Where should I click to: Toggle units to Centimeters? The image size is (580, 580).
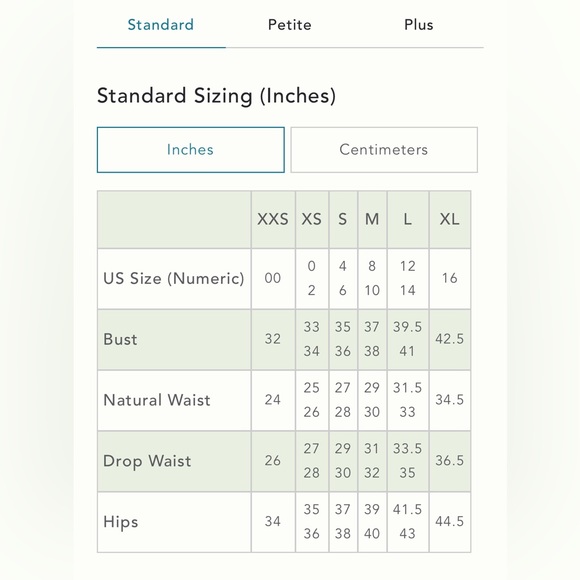pos(384,150)
